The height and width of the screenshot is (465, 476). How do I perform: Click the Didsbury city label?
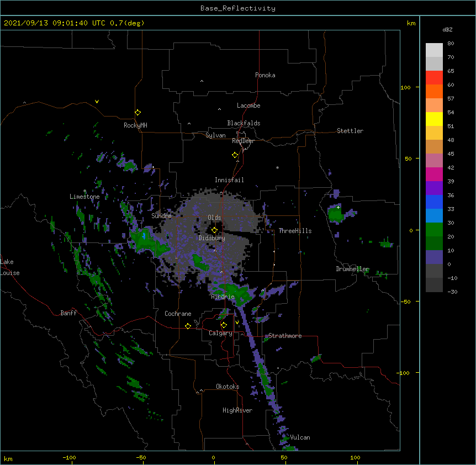pos(211,238)
